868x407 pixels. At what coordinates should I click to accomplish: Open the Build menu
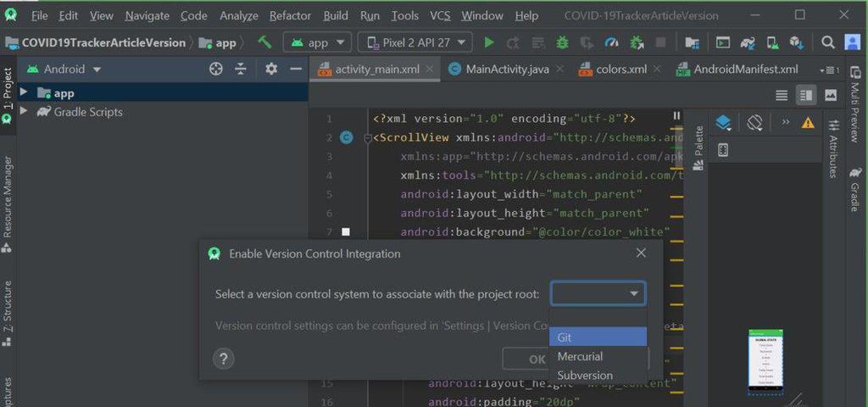coord(336,15)
